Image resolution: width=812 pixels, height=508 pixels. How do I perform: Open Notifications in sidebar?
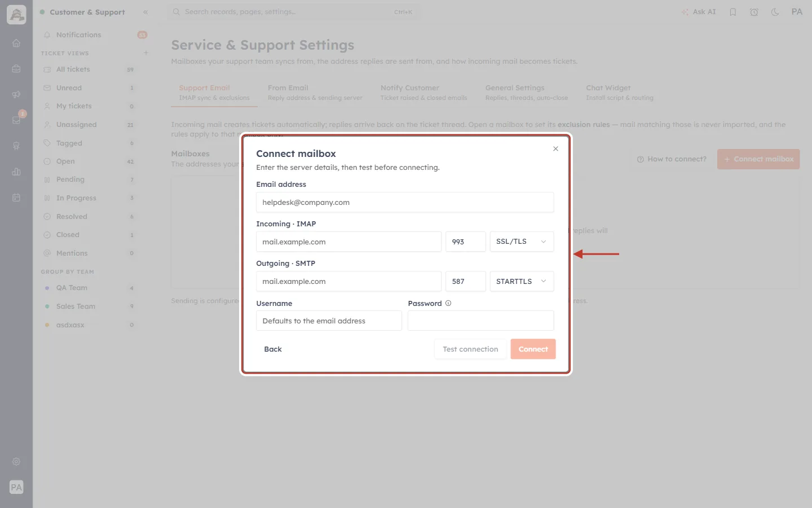(x=94, y=35)
